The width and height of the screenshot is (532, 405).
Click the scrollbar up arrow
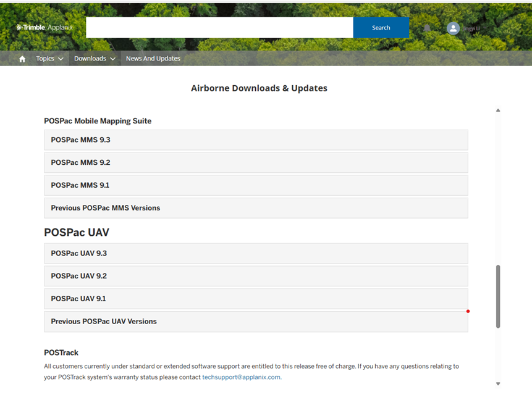pyautogui.click(x=498, y=111)
